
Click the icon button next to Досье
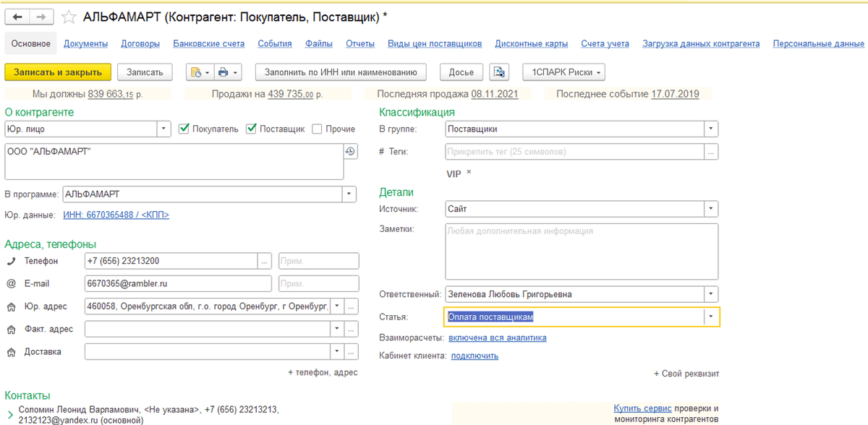pos(499,72)
